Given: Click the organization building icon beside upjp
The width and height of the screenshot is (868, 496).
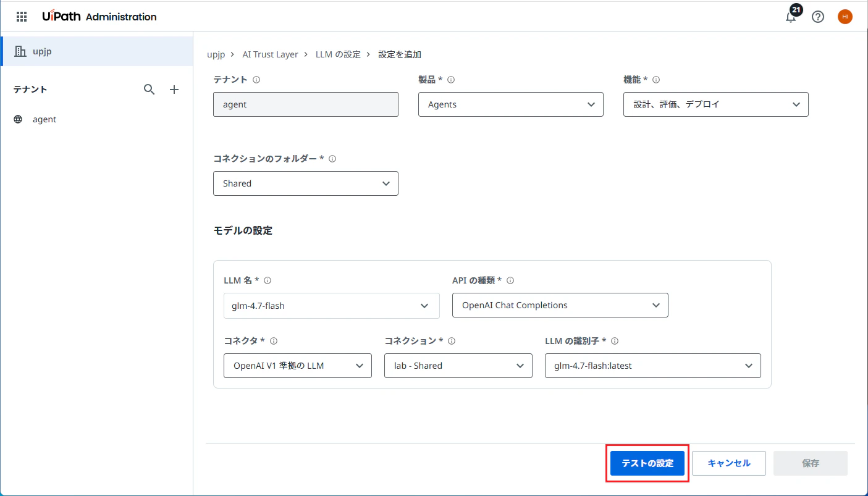Looking at the screenshot, I should pos(20,51).
